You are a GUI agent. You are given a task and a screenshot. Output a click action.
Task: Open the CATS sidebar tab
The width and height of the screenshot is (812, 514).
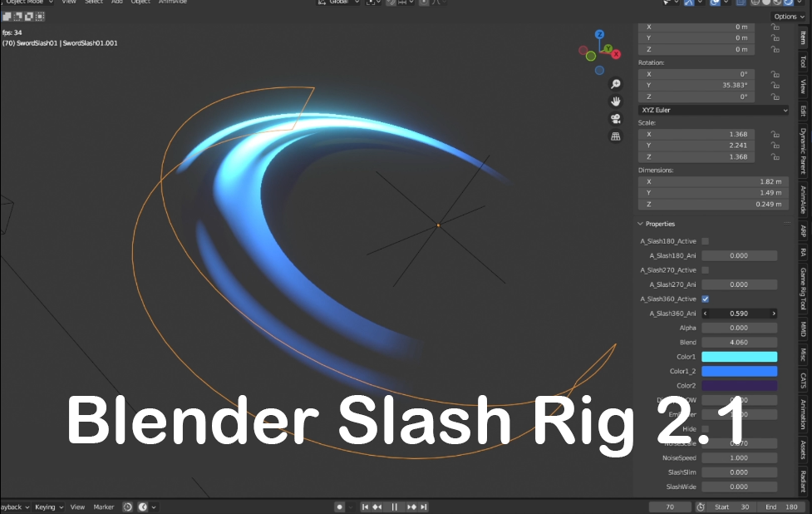pos(803,381)
